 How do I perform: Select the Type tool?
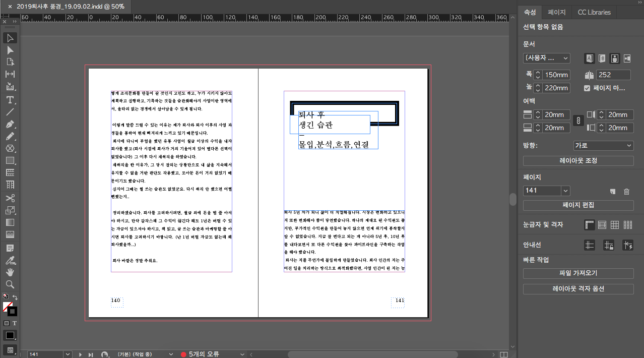tap(10, 100)
